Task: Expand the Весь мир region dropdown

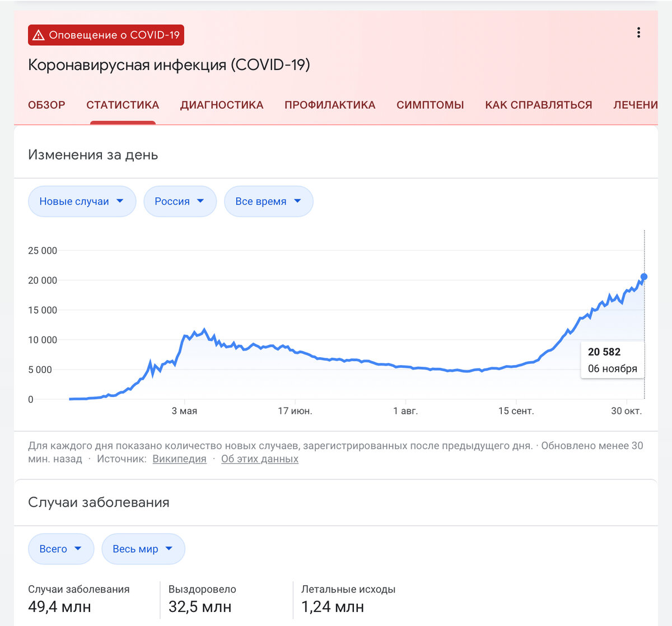Action: pos(143,549)
